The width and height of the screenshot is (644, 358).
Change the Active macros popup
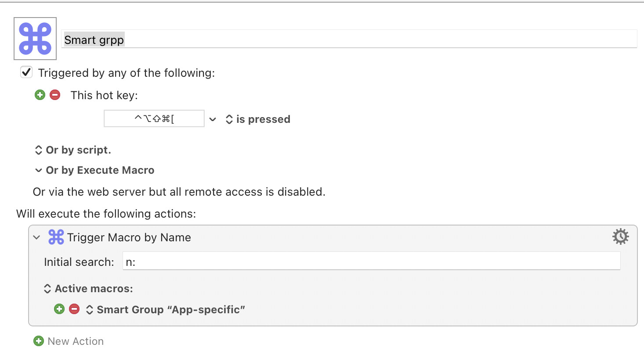point(88,289)
